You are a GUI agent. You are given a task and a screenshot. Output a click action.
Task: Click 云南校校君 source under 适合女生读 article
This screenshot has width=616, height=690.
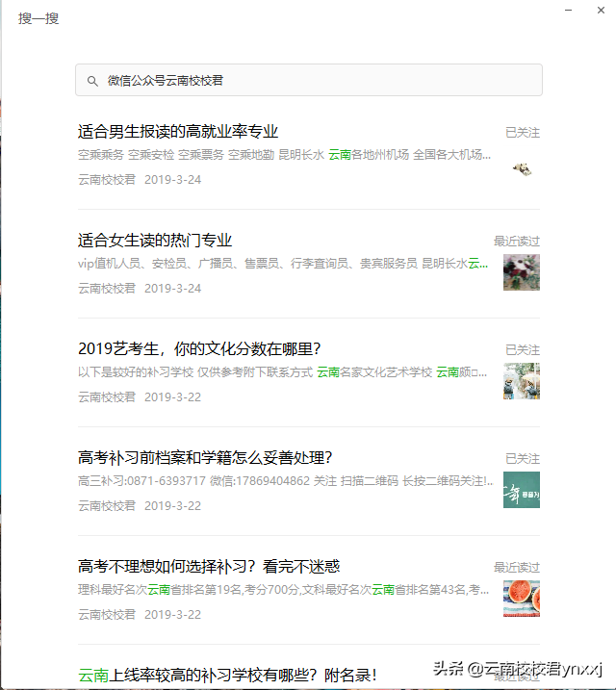[x=107, y=289]
